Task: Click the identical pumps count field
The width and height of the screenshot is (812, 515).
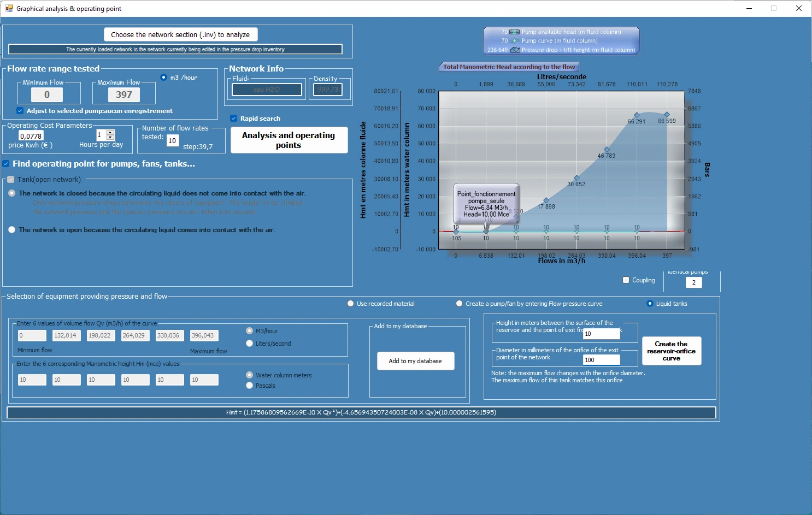Action: tap(693, 282)
